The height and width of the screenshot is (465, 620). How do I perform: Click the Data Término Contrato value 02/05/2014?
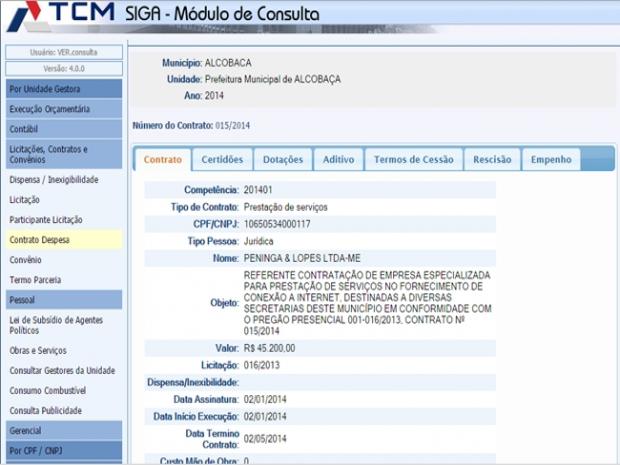(x=265, y=439)
